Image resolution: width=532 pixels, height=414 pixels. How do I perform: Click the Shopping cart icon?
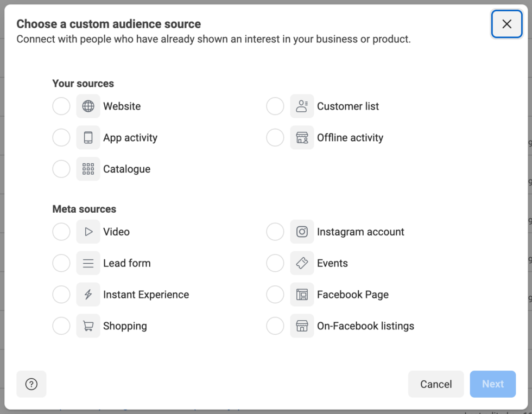click(88, 326)
